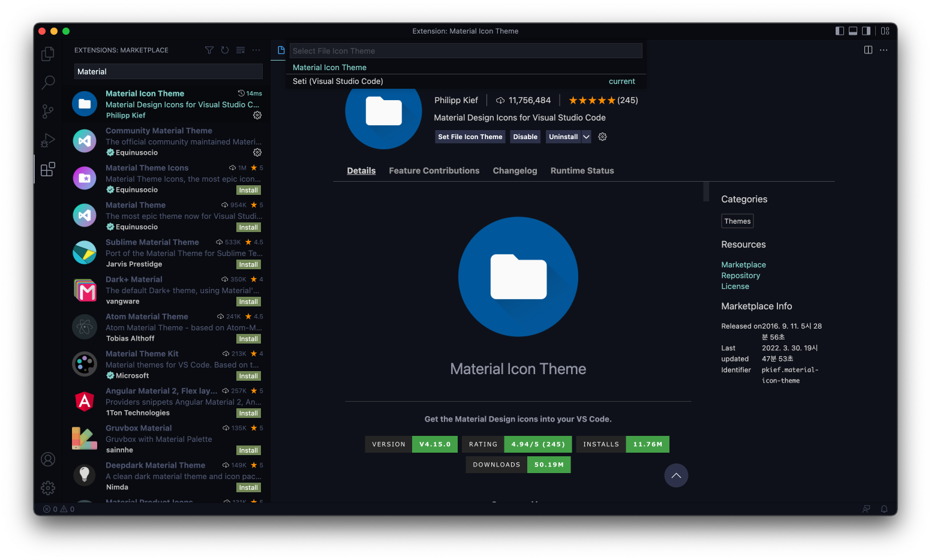This screenshot has width=931, height=560.
Task: Customize layout from title bar icon
Action: point(885,31)
